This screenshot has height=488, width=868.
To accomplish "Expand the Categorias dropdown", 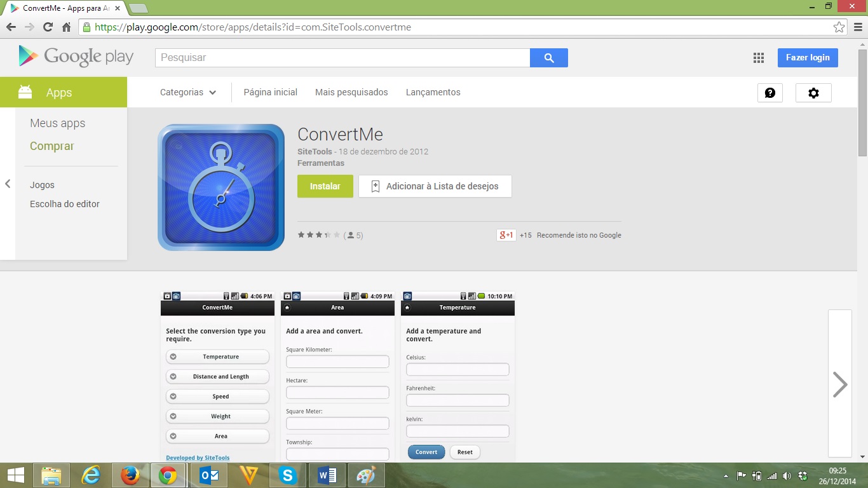I will [188, 92].
